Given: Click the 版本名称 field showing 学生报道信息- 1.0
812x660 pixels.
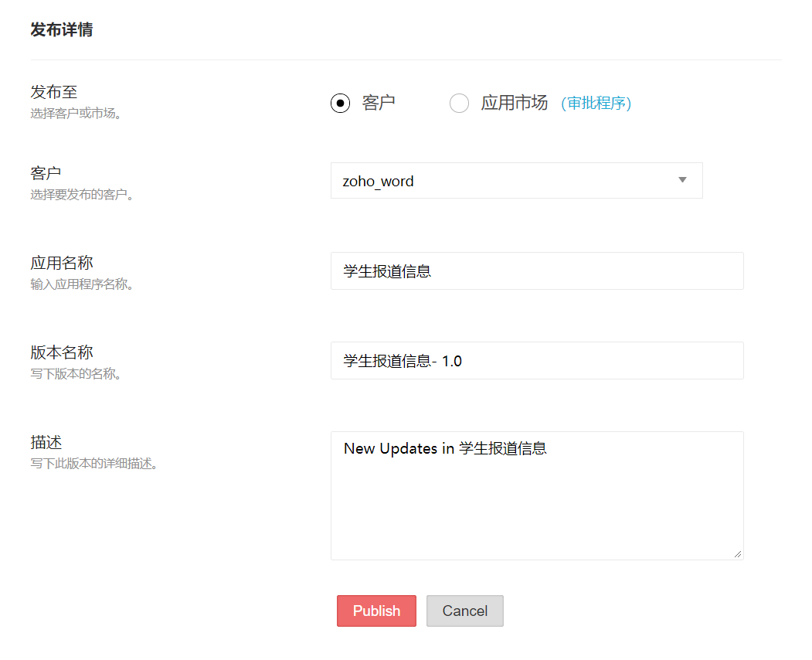Looking at the screenshot, I should pos(536,361).
